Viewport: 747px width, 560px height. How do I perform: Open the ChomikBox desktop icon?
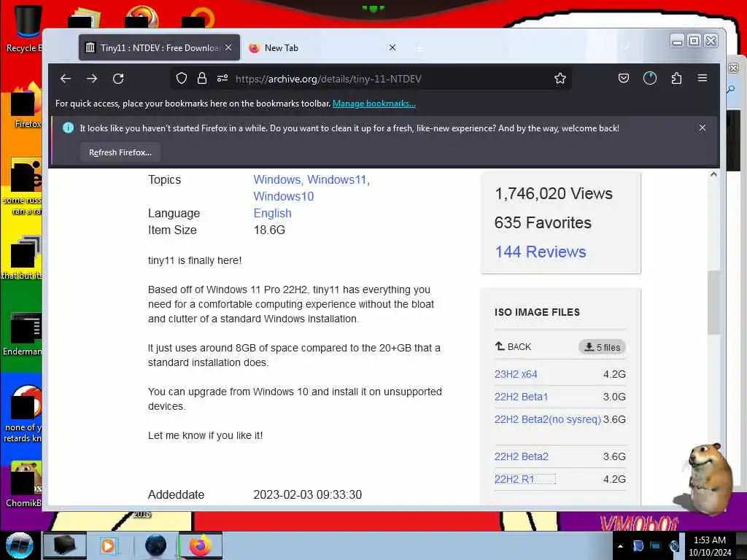pyautogui.click(x=24, y=484)
